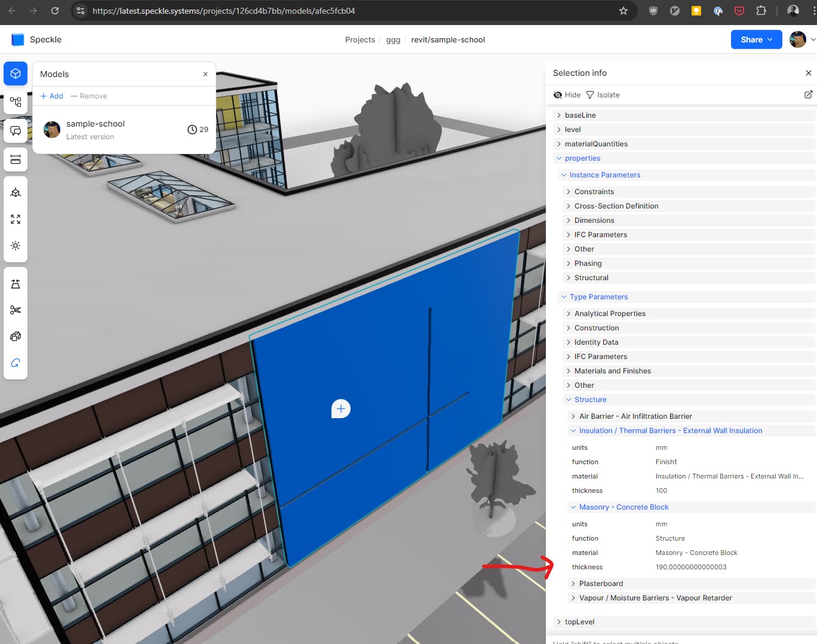Click the plus marker on blue wall
This screenshot has width=817, height=644.
coord(341,409)
